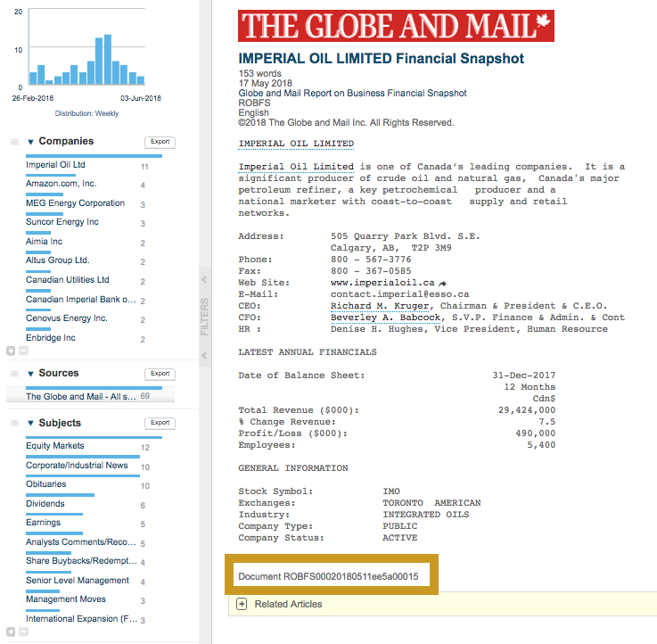Click the tallest bar in weekly chart
This screenshot has width=657, height=644.
(x=108, y=60)
